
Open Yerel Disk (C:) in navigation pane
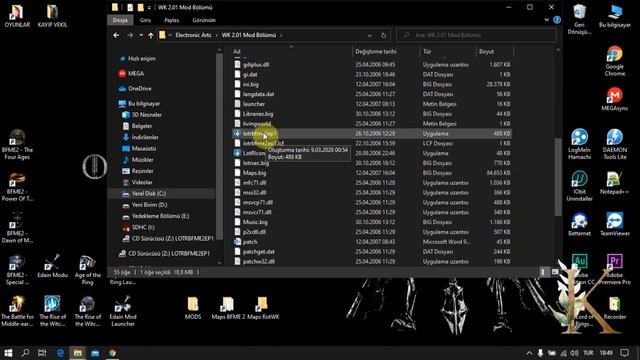[x=149, y=193]
